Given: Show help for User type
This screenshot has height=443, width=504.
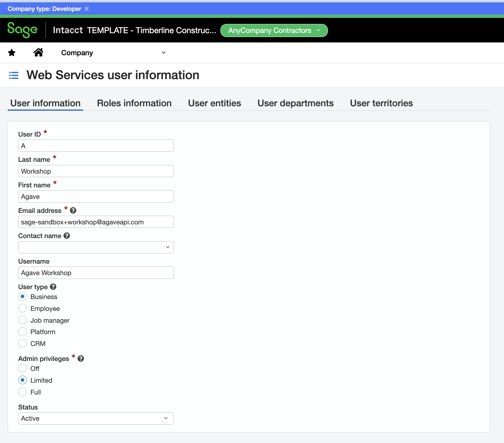Looking at the screenshot, I should [53, 287].
